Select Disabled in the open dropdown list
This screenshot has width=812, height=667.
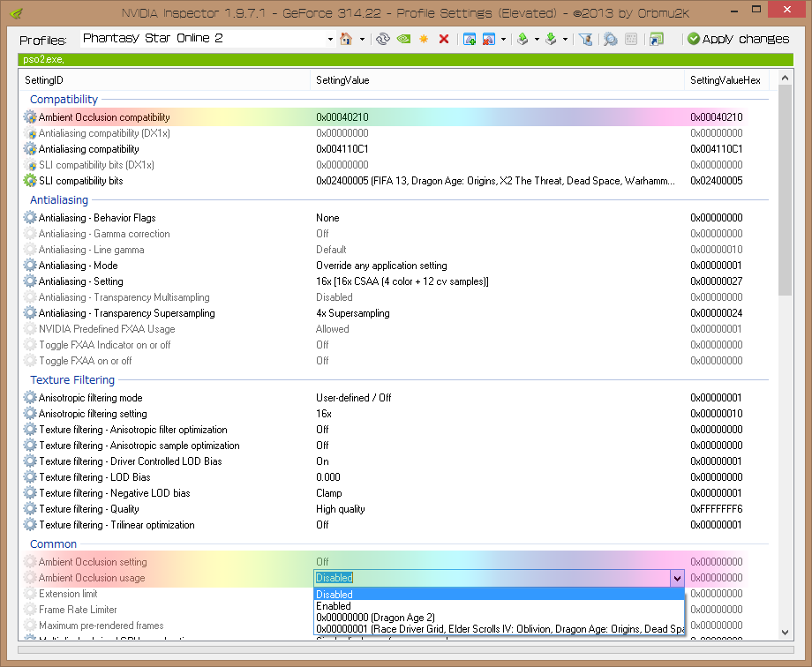pyautogui.click(x=500, y=595)
